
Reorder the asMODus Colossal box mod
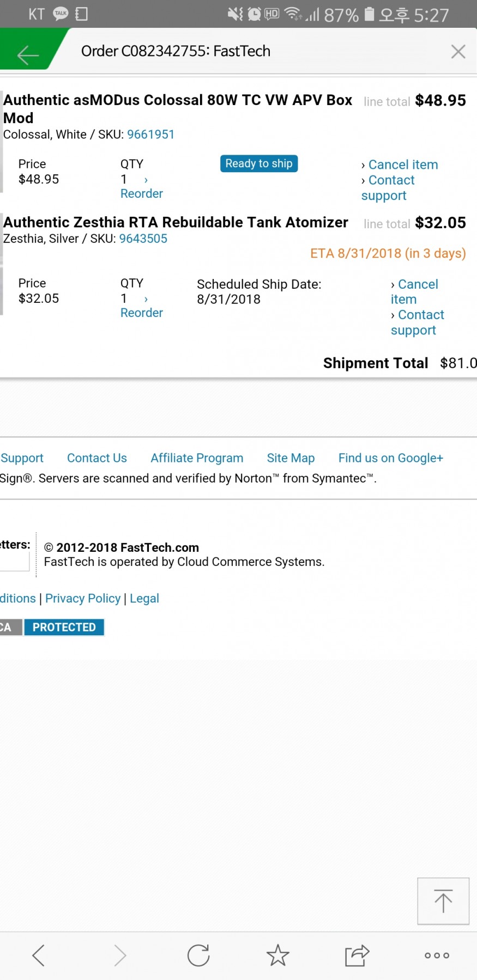(141, 194)
